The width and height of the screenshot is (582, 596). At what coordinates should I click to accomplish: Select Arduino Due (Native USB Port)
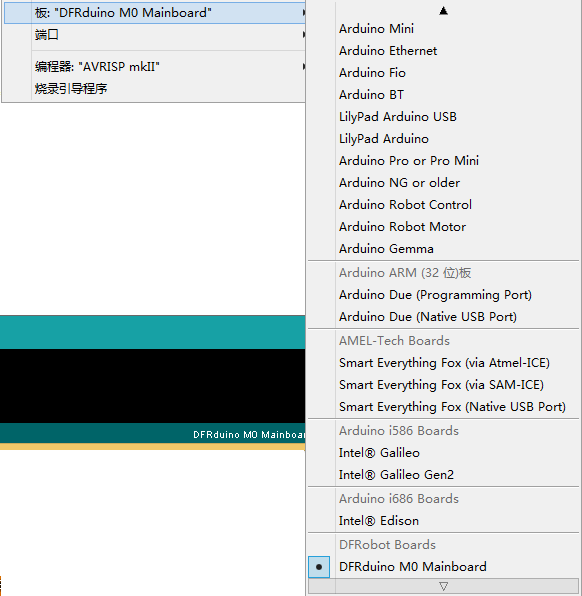[x=443, y=317]
